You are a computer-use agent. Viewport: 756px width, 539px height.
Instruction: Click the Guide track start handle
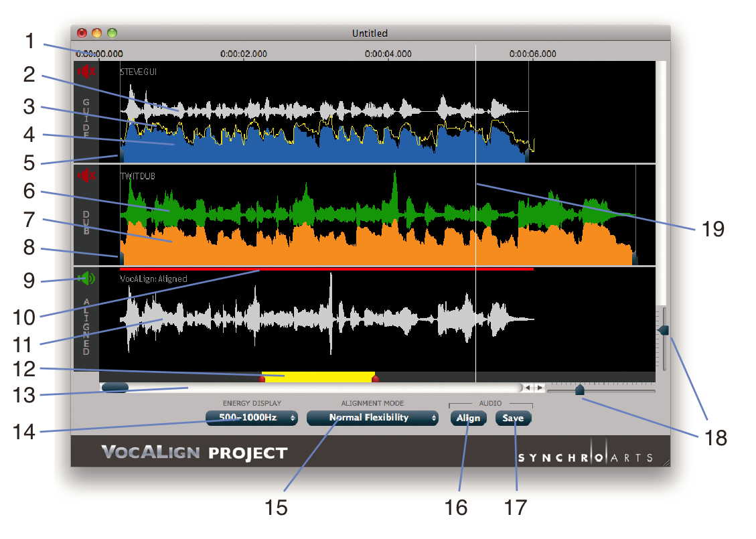(x=122, y=155)
